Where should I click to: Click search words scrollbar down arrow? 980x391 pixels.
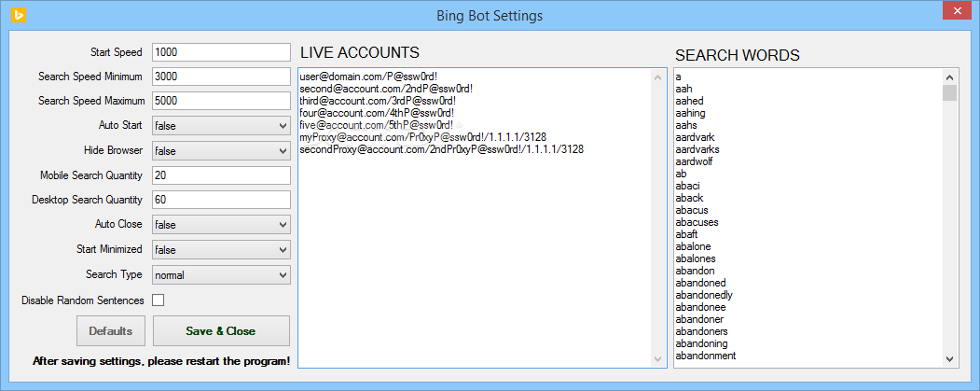point(950,359)
